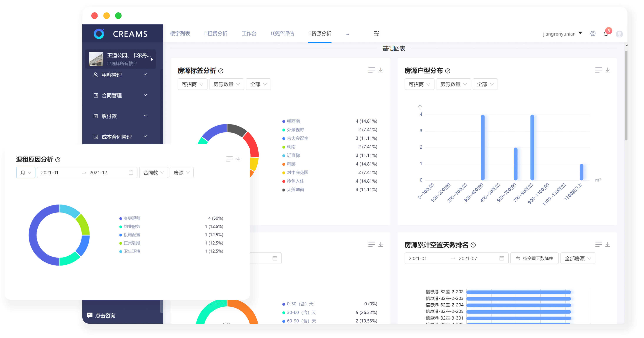The height and width of the screenshot is (338, 644).
Task: Toggle 卫生环境 legend series
Action: tap(130, 251)
